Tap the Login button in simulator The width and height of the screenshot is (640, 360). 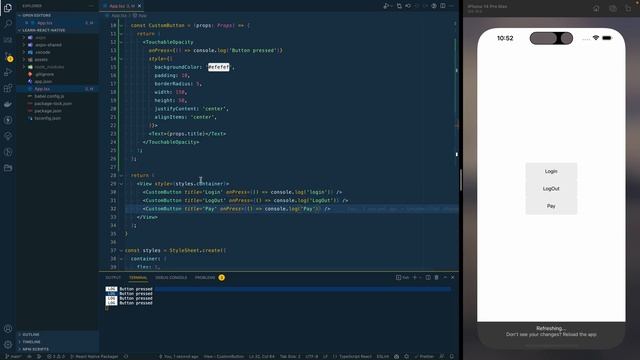(551, 171)
